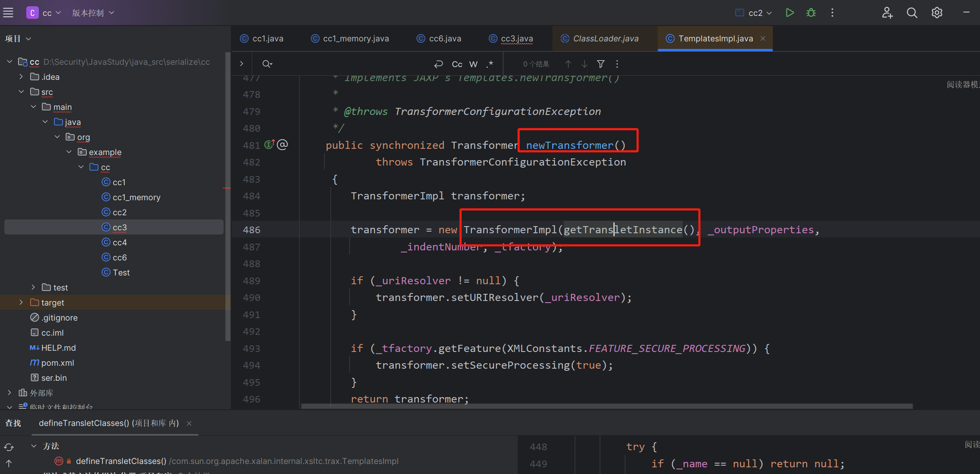This screenshot has width=980, height=474.
Task: Click the newTransformer method link
Action: click(569, 145)
